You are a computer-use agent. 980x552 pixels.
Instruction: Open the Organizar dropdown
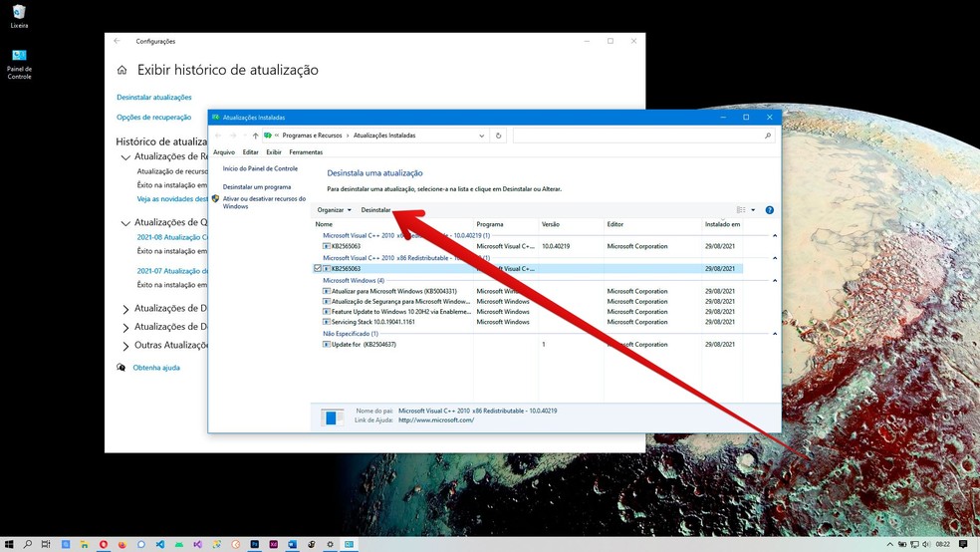(x=335, y=210)
